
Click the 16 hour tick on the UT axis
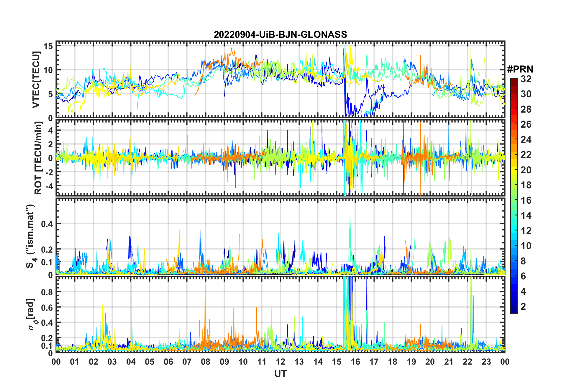[355, 362]
